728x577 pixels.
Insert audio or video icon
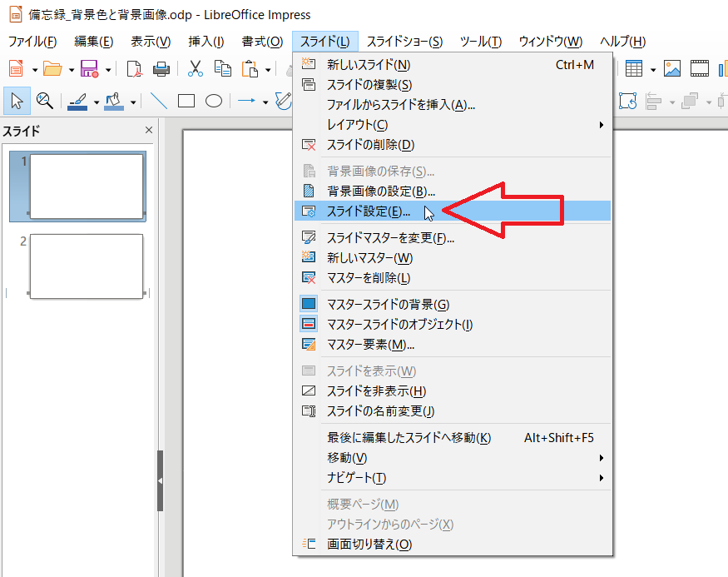point(699,69)
